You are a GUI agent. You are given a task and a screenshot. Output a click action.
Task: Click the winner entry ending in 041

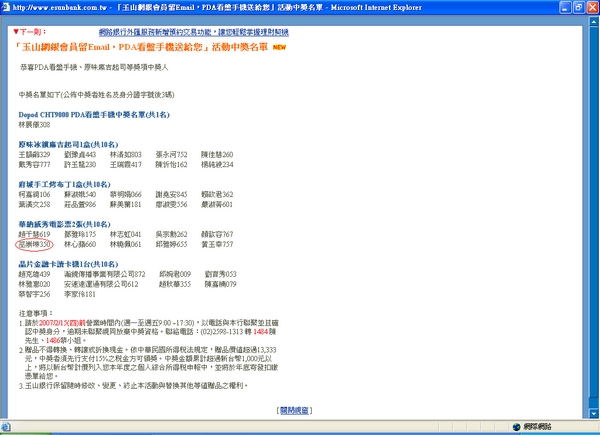[126, 234]
